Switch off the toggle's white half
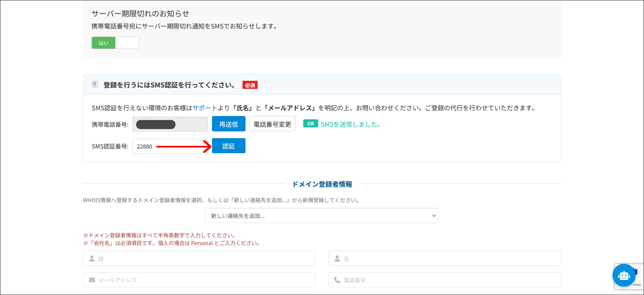Image resolution: width=644 pixels, height=295 pixels. 127,43
